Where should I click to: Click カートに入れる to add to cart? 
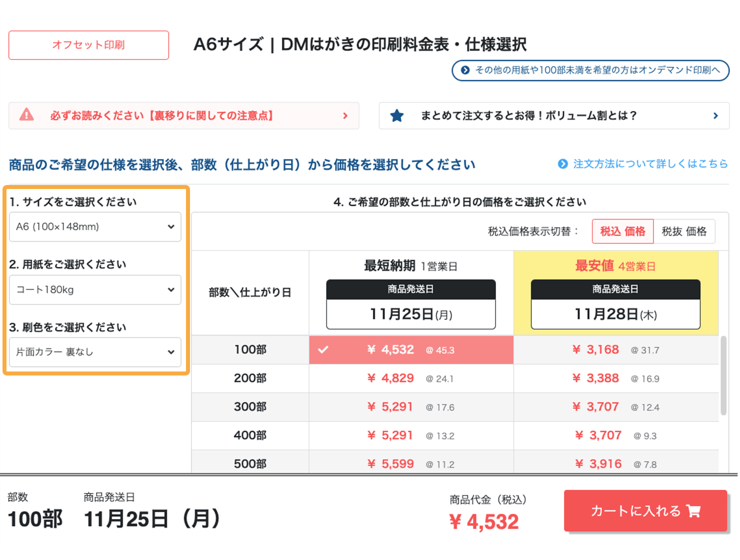tap(645, 511)
